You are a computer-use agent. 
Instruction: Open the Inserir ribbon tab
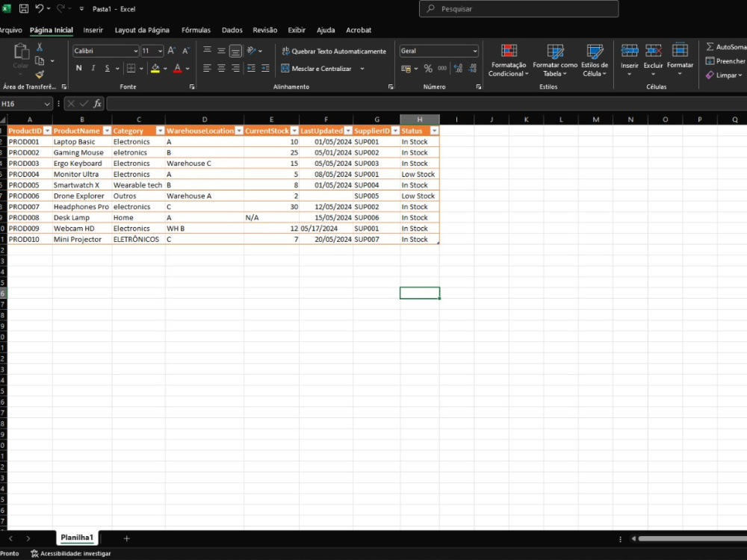pos(93,30)
